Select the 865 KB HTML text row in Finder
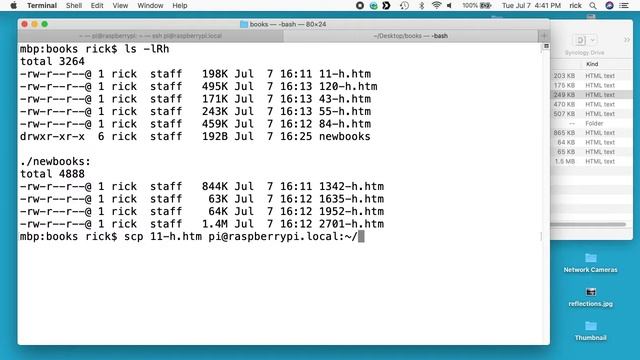The width and height of the screenshot is (640, 360). click(x=591, y=133)
